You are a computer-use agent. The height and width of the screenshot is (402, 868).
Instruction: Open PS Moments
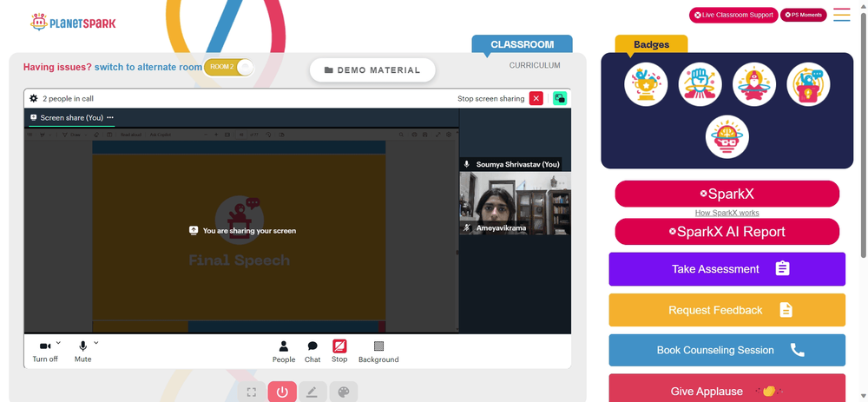click(803, 15)
